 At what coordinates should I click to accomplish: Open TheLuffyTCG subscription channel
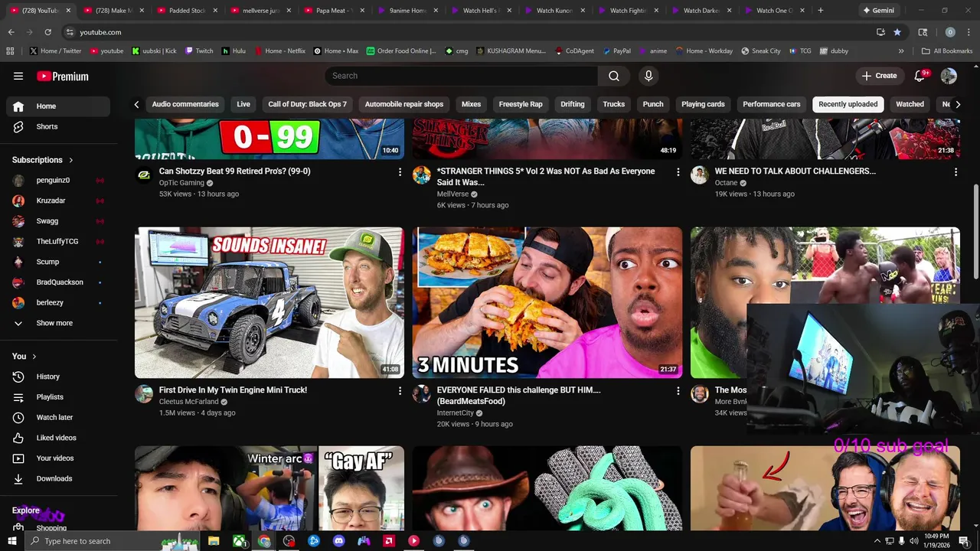pyautogui.click(x=58, y=242)
